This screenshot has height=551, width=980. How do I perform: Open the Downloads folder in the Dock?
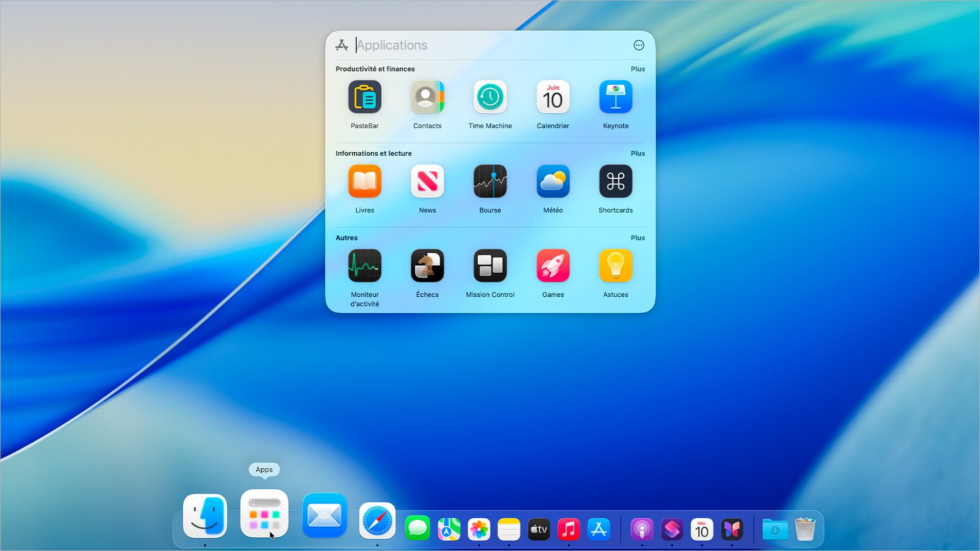(775, 530)
